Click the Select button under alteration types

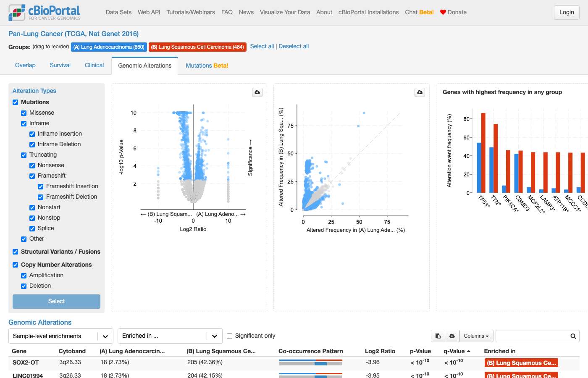click(x=56, y=302)
